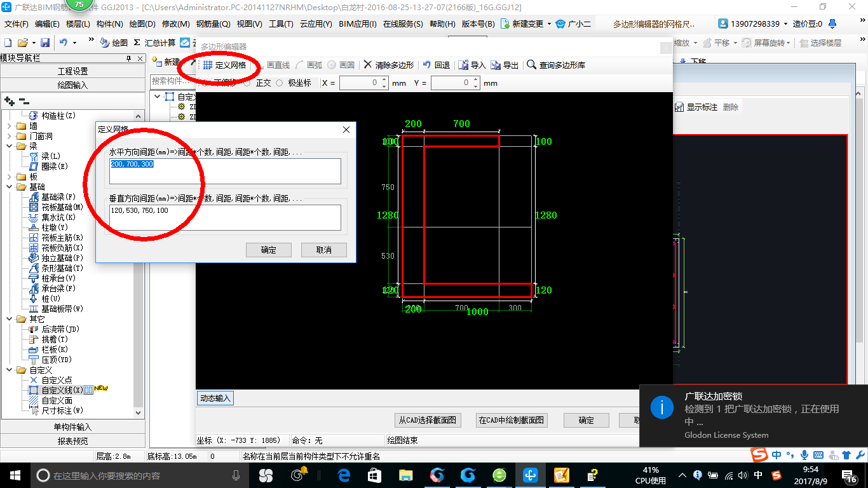
Task: Click 新建变更 new change icon
Action: point(505,24)
